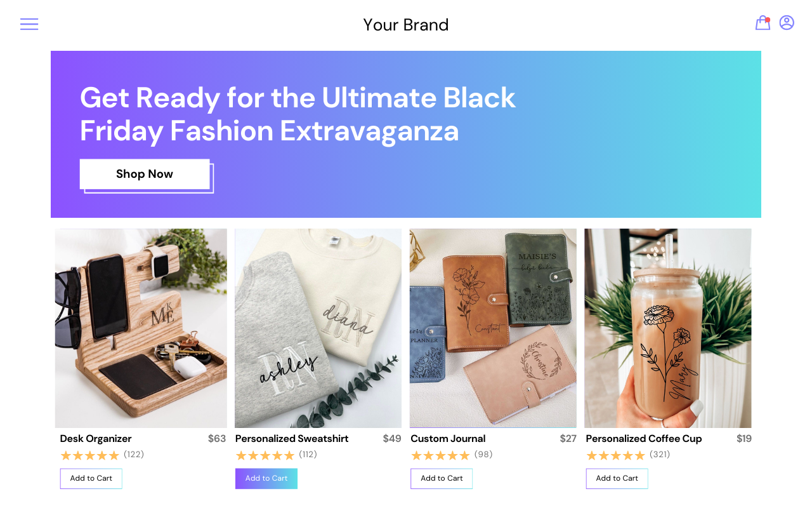Open the Desk Organizer product image
This screenshot has width=812, height=508.
141,328
